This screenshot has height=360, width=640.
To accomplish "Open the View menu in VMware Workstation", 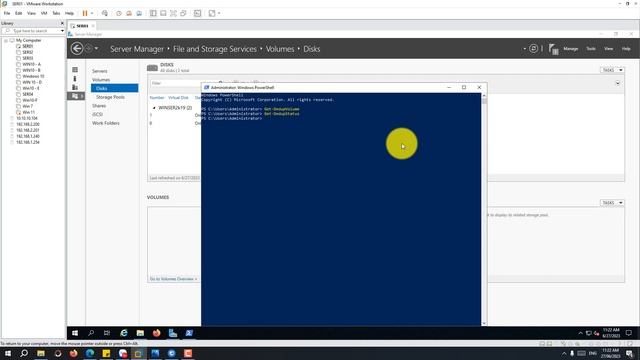I will 31,13.
